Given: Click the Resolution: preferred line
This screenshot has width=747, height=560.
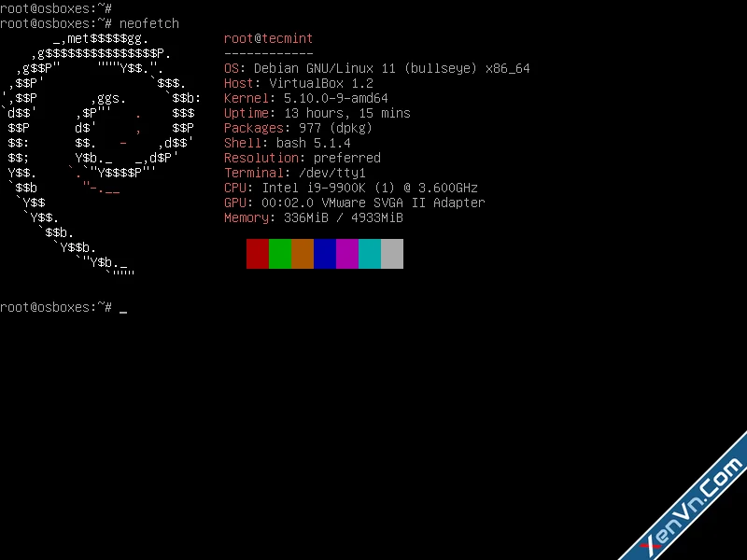Looking at the screenshot, I should 303,158.
